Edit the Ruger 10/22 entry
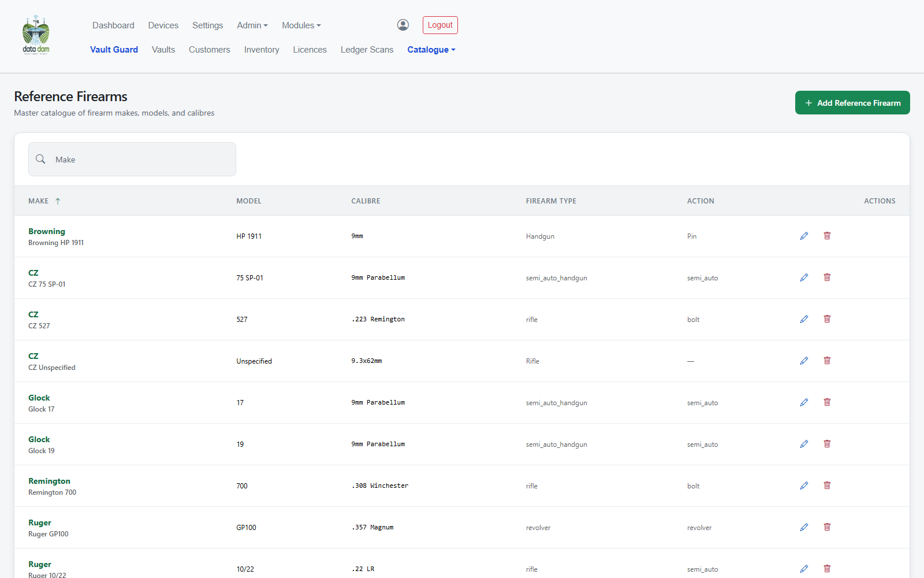 tap(804, 569)
